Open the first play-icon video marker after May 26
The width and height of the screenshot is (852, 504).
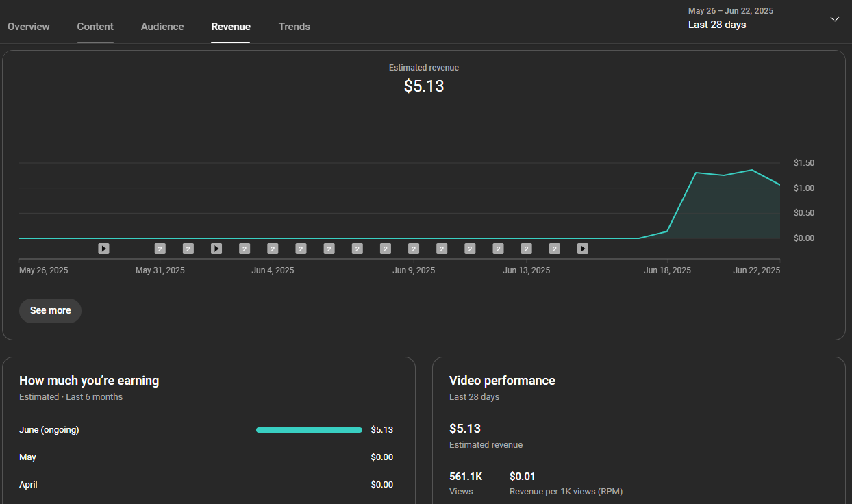103,249
